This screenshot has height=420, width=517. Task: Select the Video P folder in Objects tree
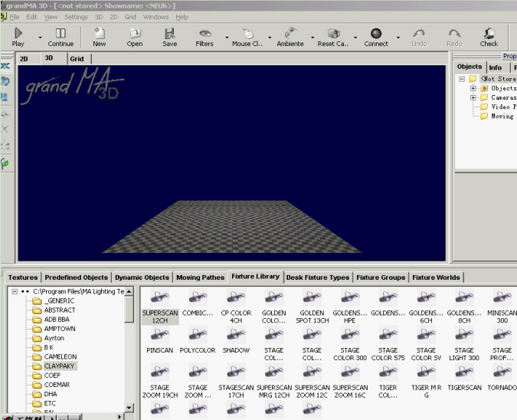(498, 107)
